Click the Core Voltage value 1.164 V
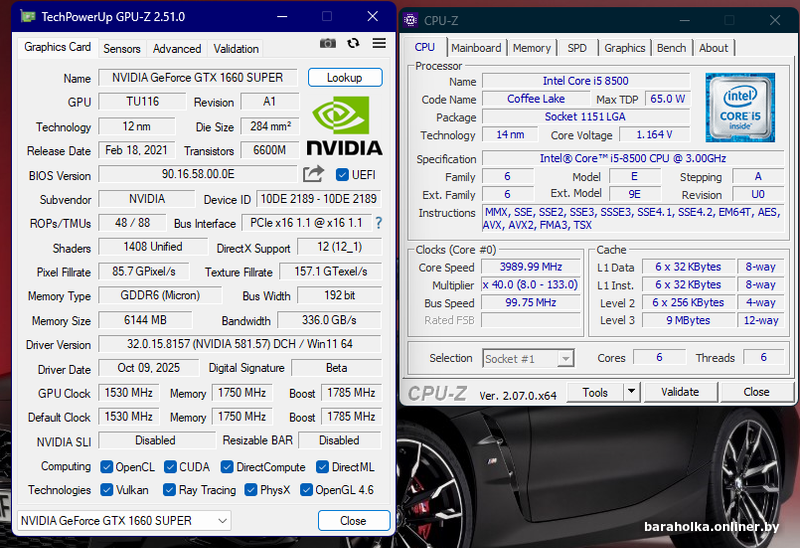The width and height of the screenshot is (800, 548). tap(655, 135)
